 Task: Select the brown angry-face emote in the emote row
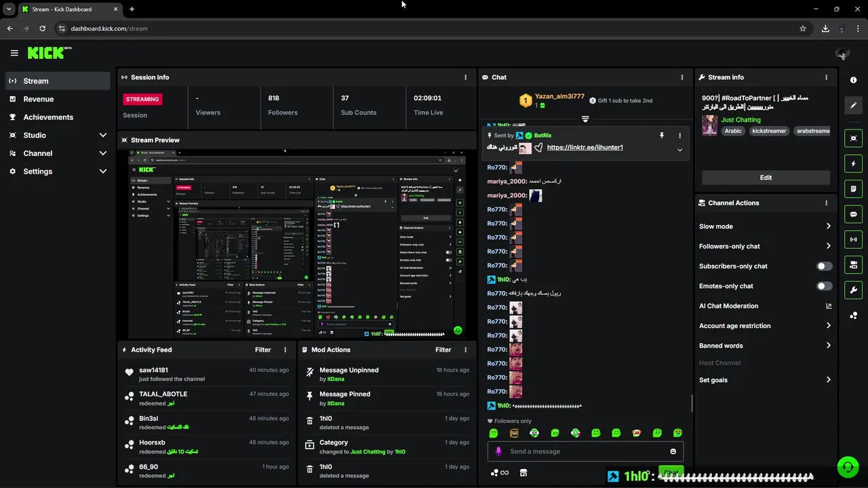pyautogui.click(x=514, y=433)
